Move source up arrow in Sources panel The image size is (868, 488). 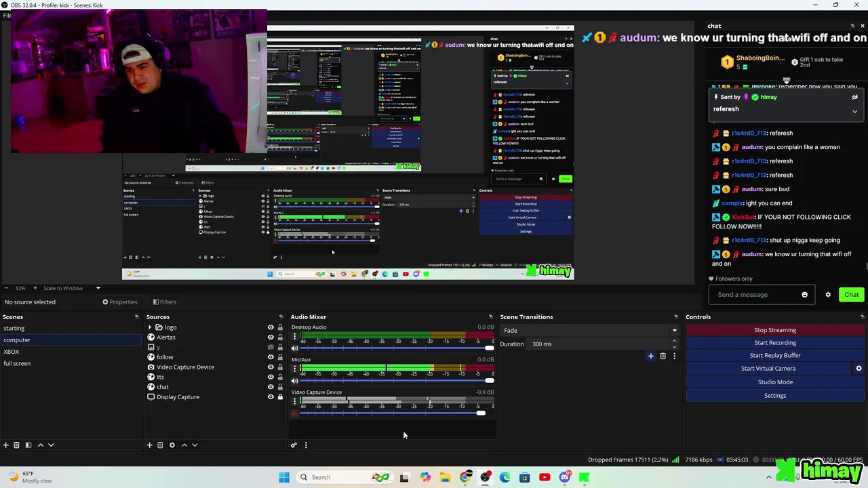[x=184, y=445]
